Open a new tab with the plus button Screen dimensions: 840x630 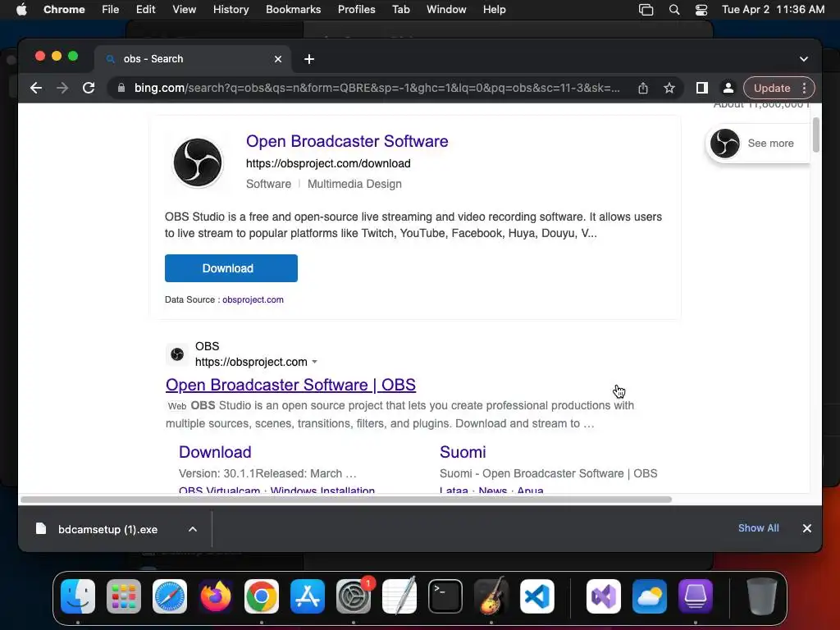(309, 59)
